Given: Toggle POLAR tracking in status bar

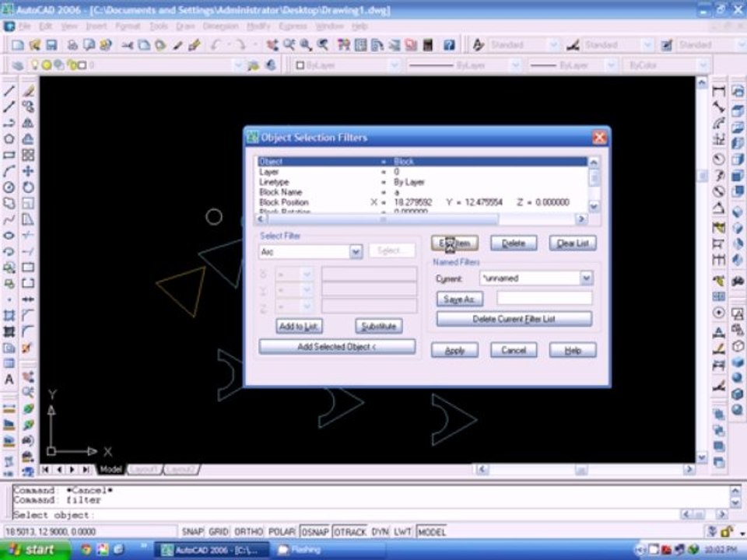Looking at the screenshot, I should coord(282,531).
